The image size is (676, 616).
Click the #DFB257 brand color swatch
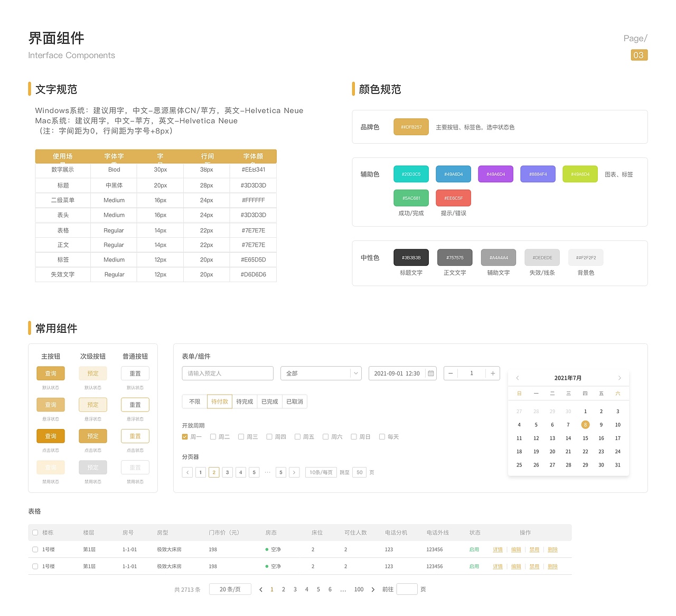[x=411, y=127]
